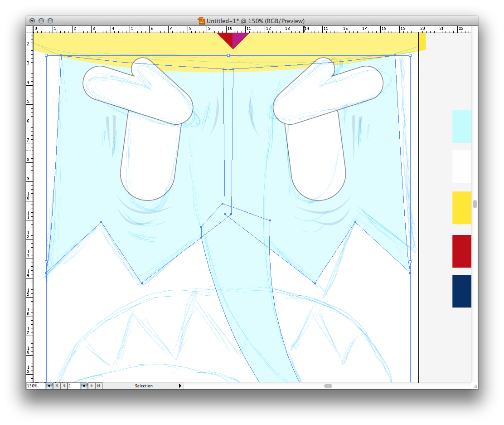Image resolution: width=504 pixels, height=425 pixels.
Task: Go to the next artboard
Action: tap(92, 386)
